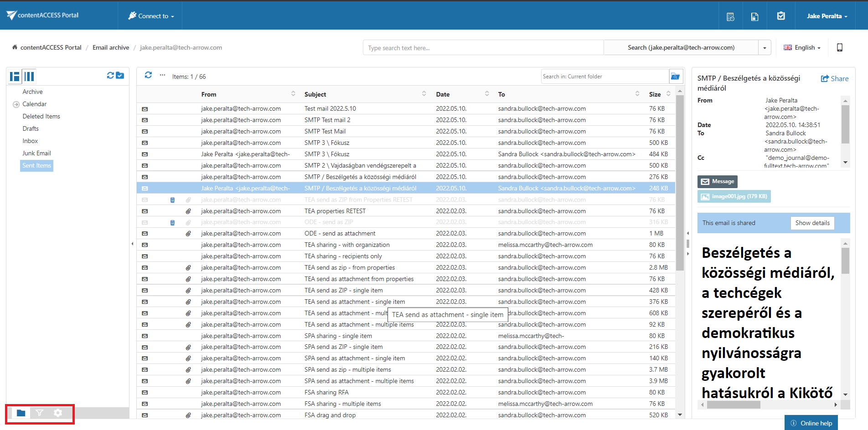Collapse the folder pane with the left arrow
The image size is (868, 430).
[132, 244]
